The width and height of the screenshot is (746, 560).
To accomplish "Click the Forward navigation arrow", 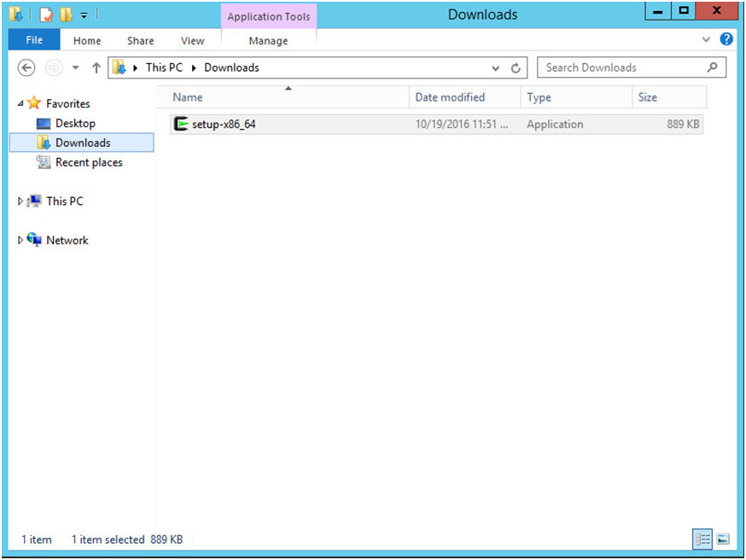I will coord(54,67).
